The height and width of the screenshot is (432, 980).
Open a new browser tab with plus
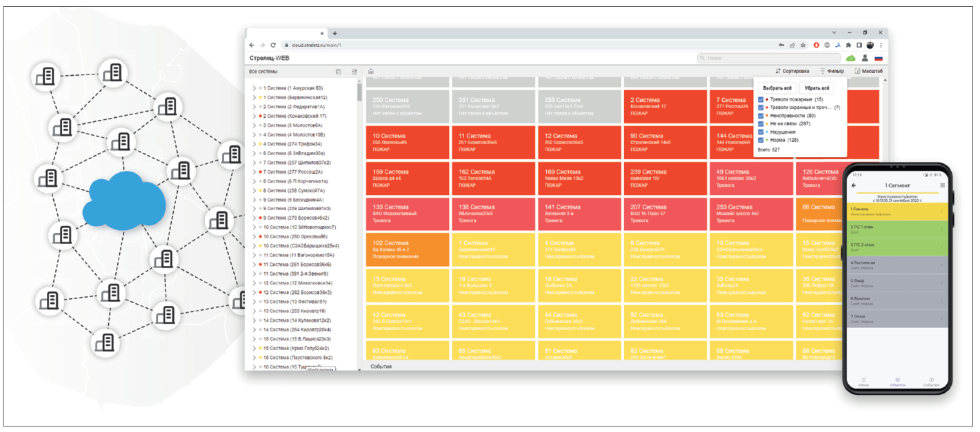click(x=335, y=33)
